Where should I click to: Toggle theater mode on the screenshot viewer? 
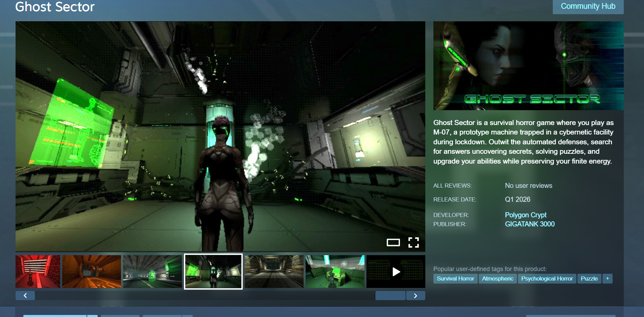[393, 242]
